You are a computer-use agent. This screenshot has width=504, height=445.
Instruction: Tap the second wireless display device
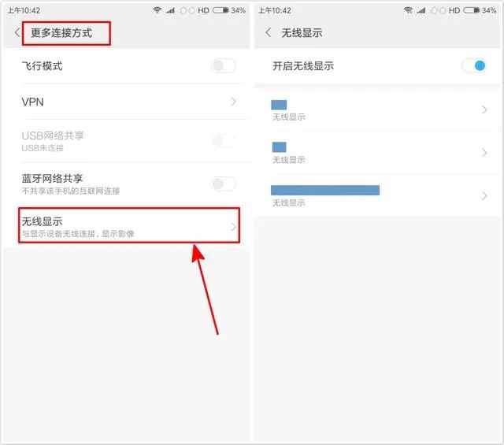coord(378,153)
